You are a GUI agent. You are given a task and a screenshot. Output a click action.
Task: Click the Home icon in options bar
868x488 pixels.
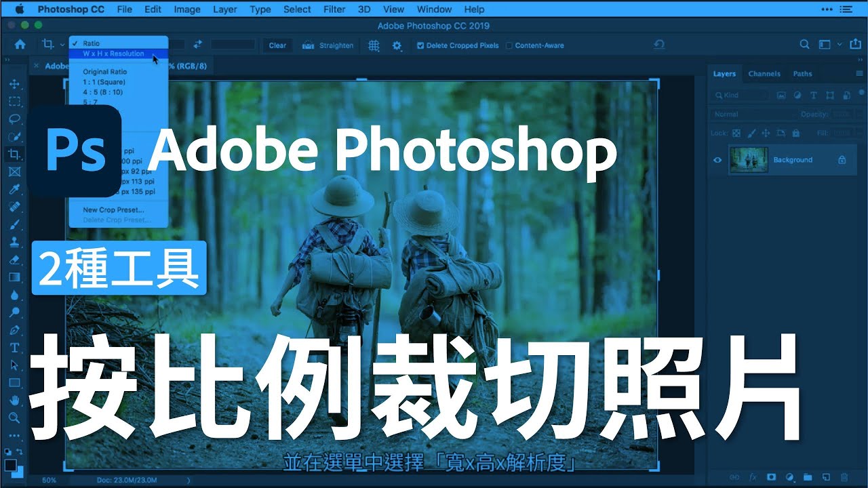pos(20,45)
